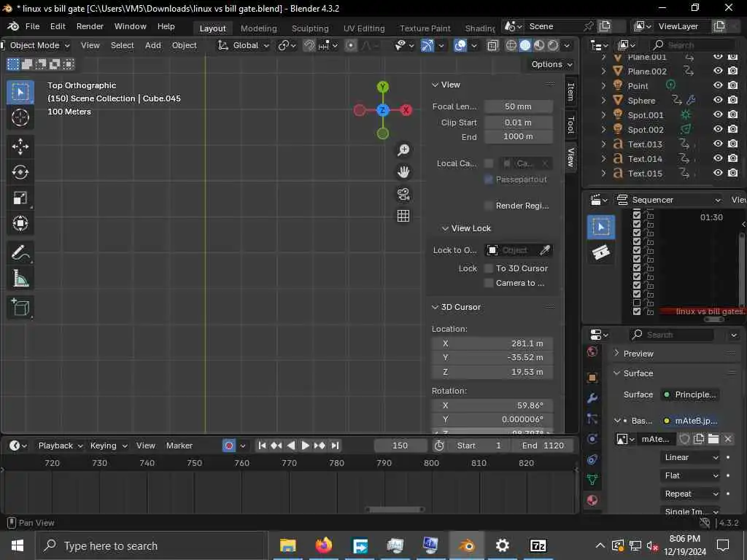The width and height of the screenshot is (747, 560).
Task: Open the Repeat extension dropdown
Action: (692, 494)
